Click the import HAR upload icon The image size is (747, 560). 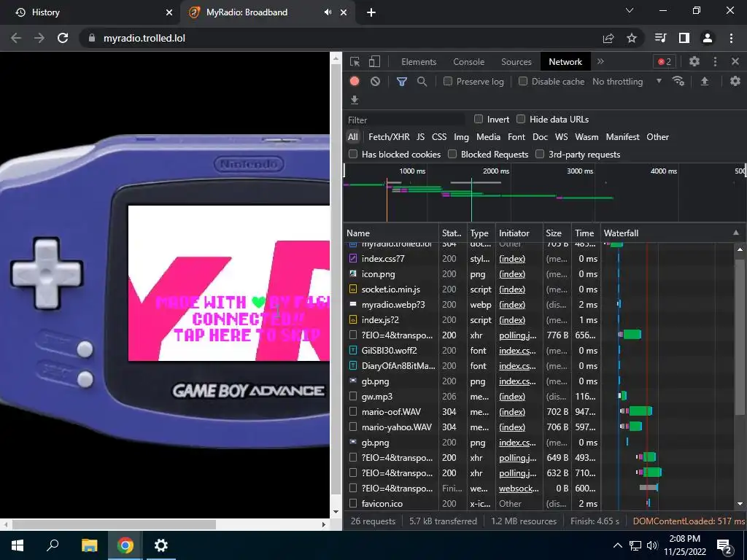pyautogui.click(x=705, y=82)
